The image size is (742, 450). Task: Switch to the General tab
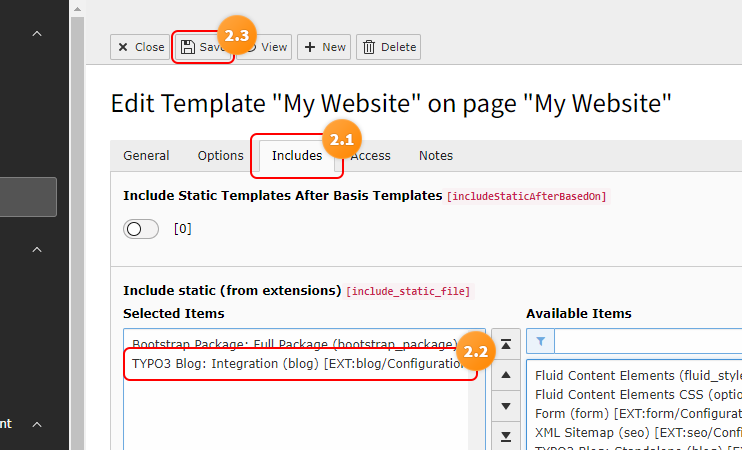point(146,156)
